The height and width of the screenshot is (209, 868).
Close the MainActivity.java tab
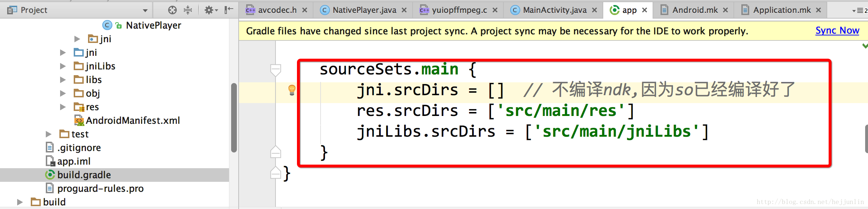coord(595,10)
